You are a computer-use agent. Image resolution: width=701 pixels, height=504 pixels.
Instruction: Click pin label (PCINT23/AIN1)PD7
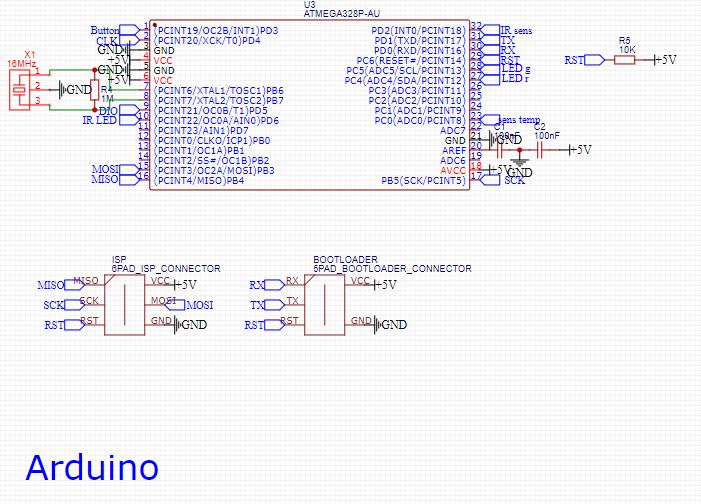tap(201, 131)
